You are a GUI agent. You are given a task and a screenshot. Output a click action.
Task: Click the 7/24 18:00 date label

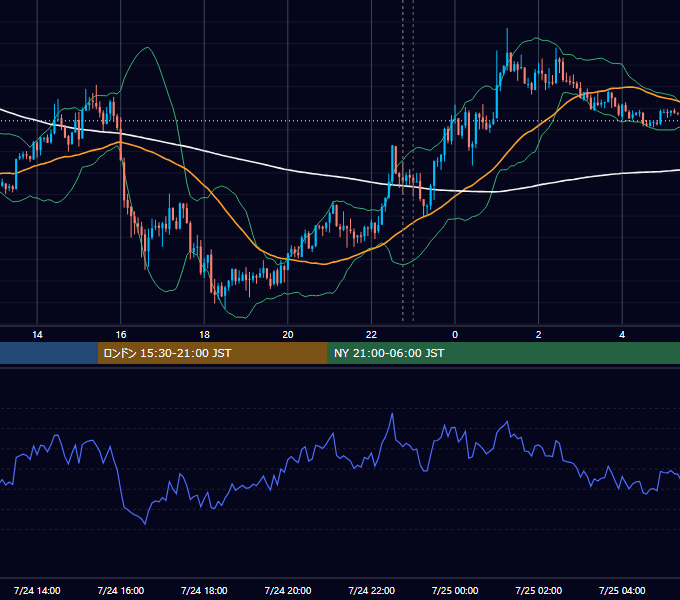pyautogui.click(x=204, y=590)
